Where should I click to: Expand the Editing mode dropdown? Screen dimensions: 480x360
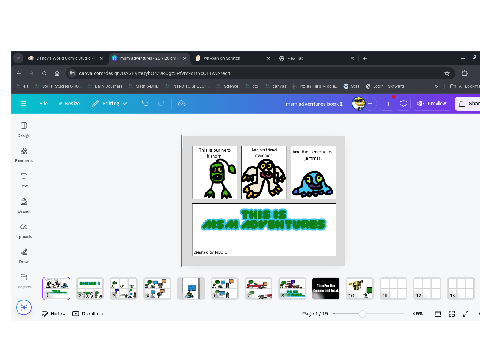point(110,104)
